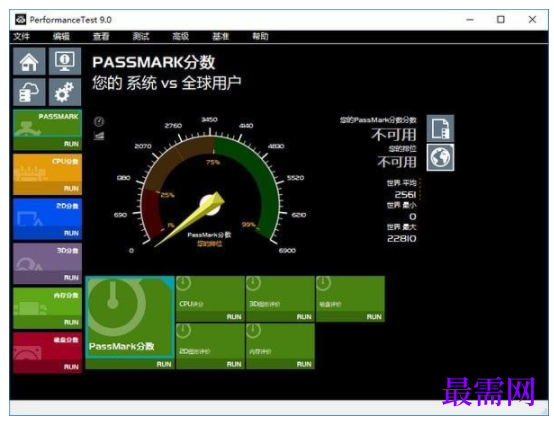The height and width of the screenshot is (423, 554).
Task: Open the 帮助 menu
Action: (x=260, y=36)
